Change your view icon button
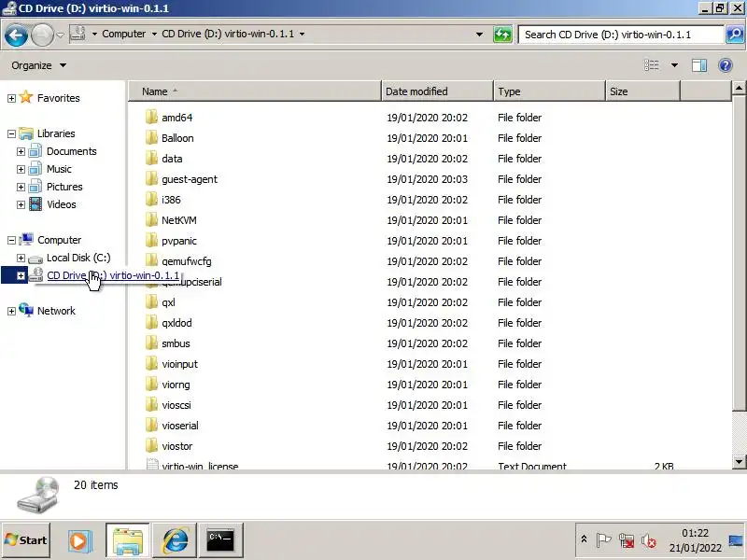 click(x=652, y=65)
